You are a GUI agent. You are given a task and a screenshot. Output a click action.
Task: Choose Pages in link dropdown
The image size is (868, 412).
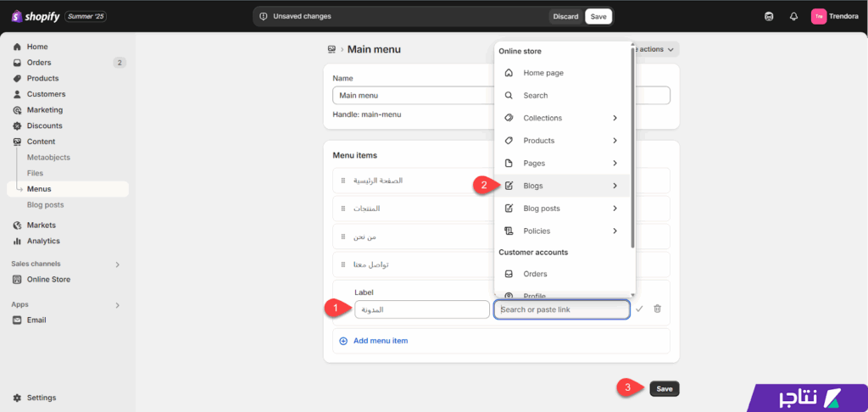pyautogui.click(x=562, y=164)
